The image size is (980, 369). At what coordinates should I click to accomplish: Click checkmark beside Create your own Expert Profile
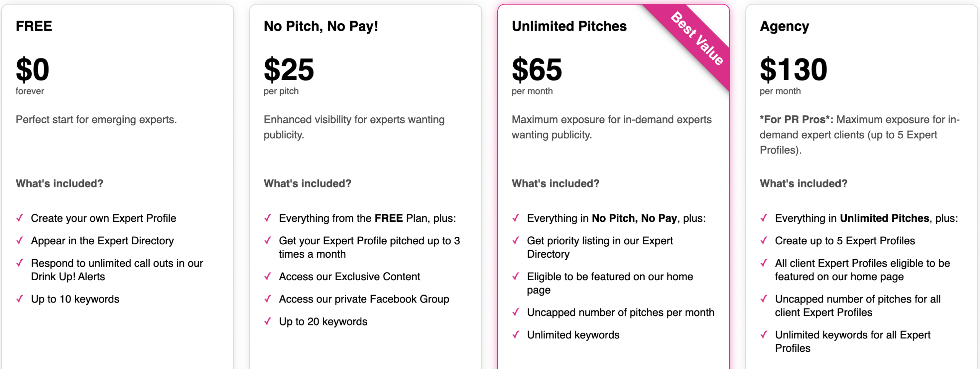[x=20, y=218]
